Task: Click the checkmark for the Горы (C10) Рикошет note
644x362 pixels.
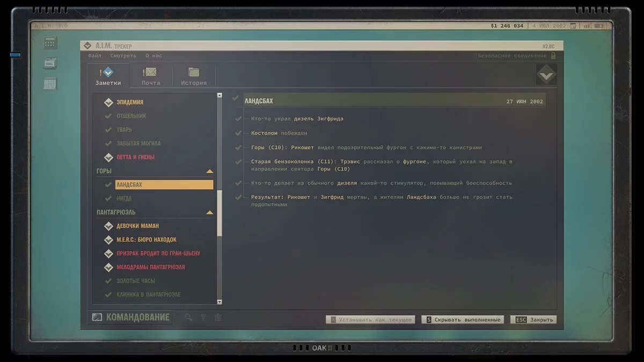Action: pyautogui.click(x=238, y=147)
